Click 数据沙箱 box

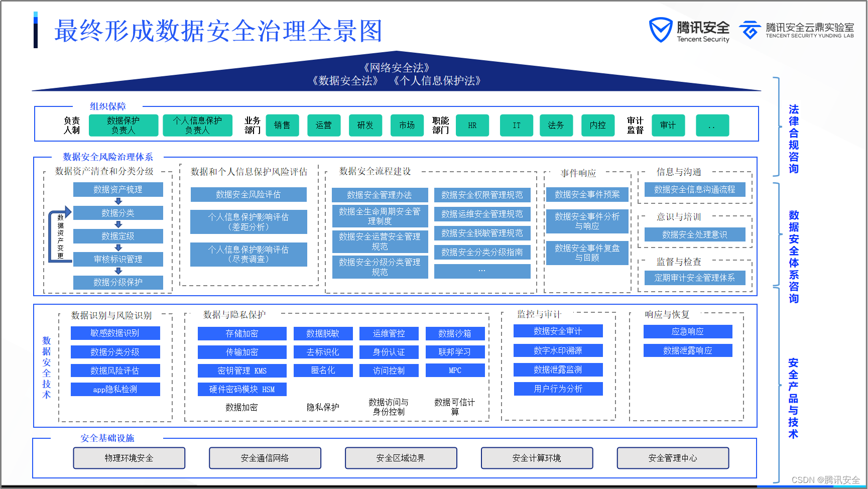coord(455,333)
